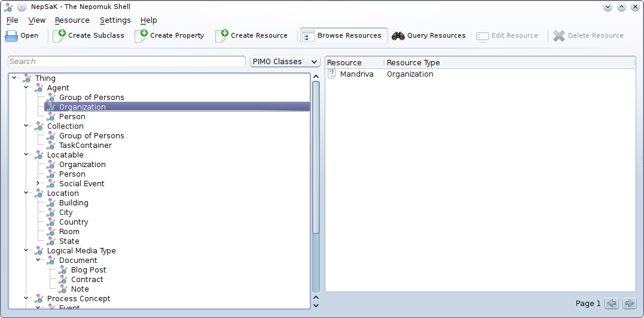Click the Blog Post class icon
Screen dimensions: 644x318
(x=63, y=270)
